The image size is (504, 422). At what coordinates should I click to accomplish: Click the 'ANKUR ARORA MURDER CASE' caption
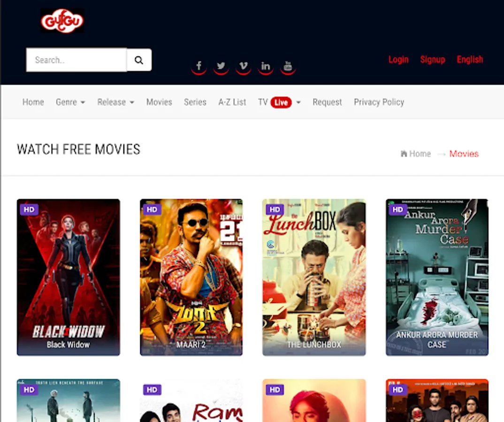tap(437, 340)
